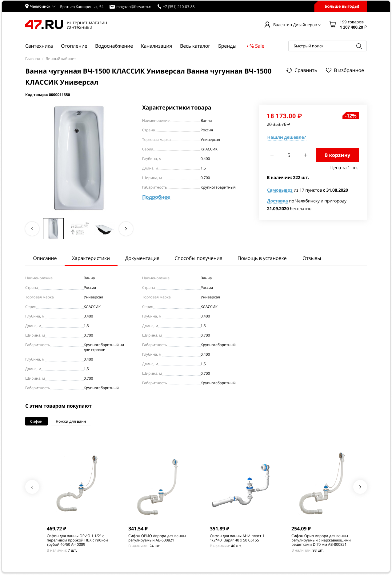Viewport: 392px width, 575px height.
Task: Click the Нашли дешевле? link
Action: [286, 137]
